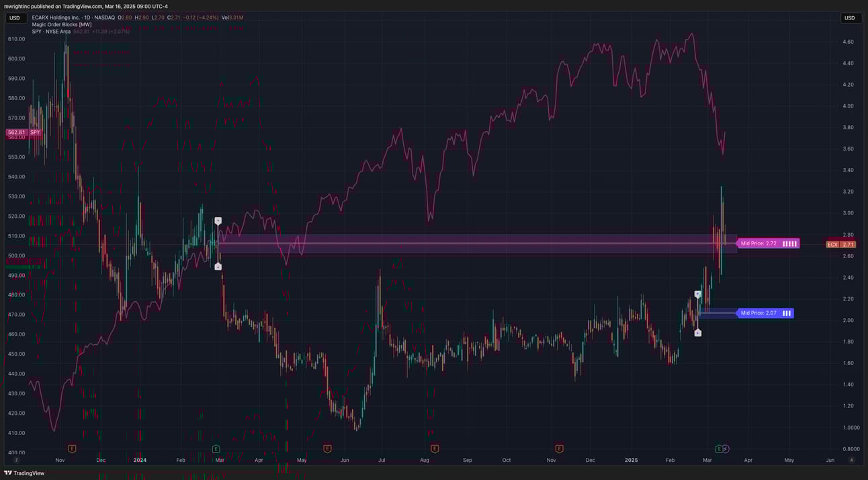Click the 2025 year label on time axis
Viewport: 868px width, 480px height.
coord(631,461)
